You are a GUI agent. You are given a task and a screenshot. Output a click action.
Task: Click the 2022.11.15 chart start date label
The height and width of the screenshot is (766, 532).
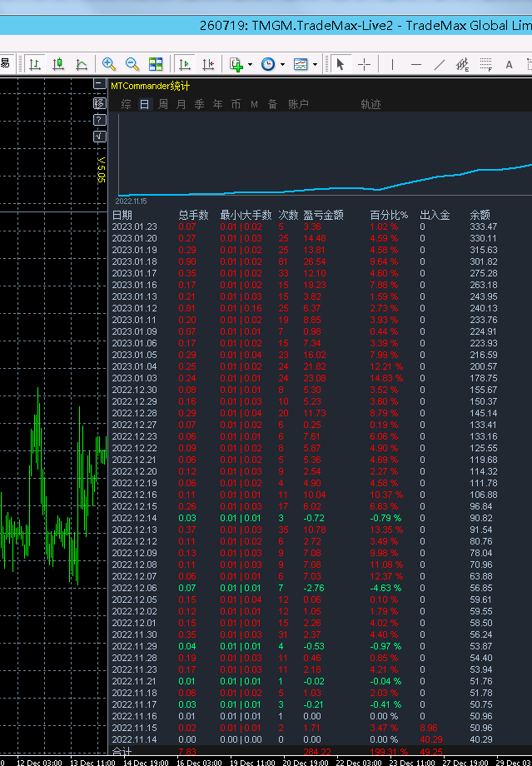click(x=131, y=201)
